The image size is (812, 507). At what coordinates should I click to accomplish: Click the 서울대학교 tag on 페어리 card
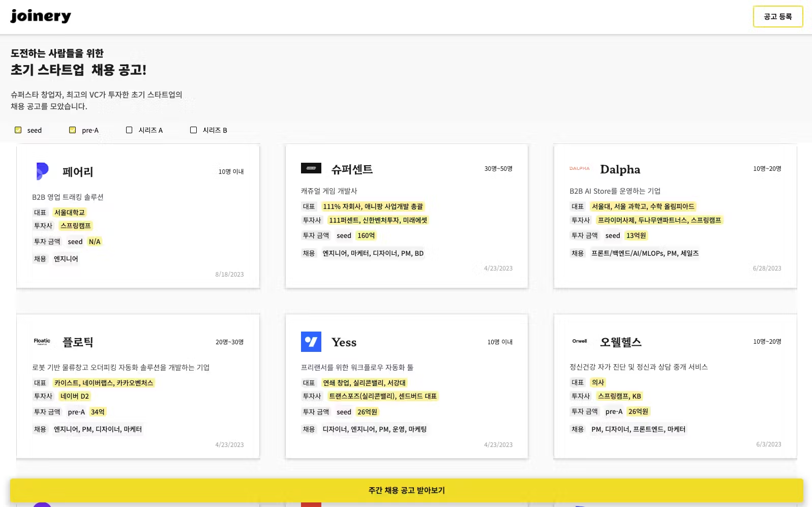tap(70, 213)
